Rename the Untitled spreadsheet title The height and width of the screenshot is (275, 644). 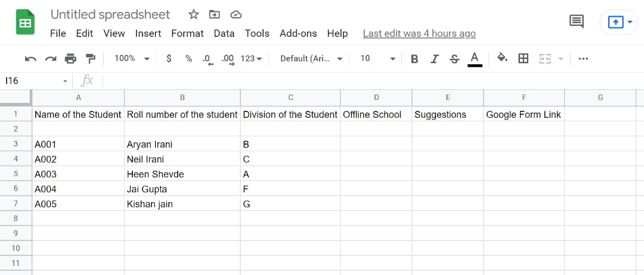tap(110, 15)
